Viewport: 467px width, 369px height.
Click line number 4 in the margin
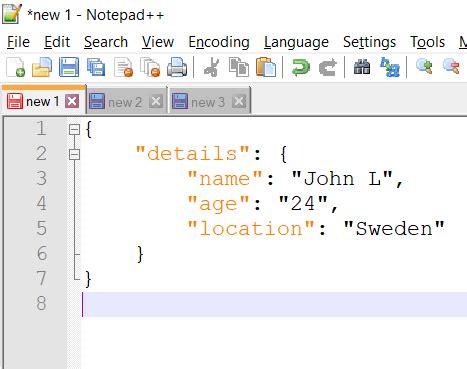41,203
